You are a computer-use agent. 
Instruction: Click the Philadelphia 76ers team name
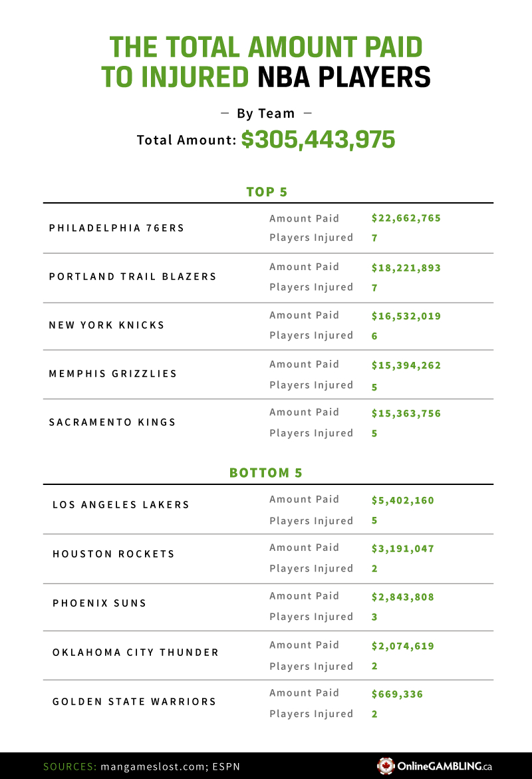pyautogui.click(x=117, y=228)
